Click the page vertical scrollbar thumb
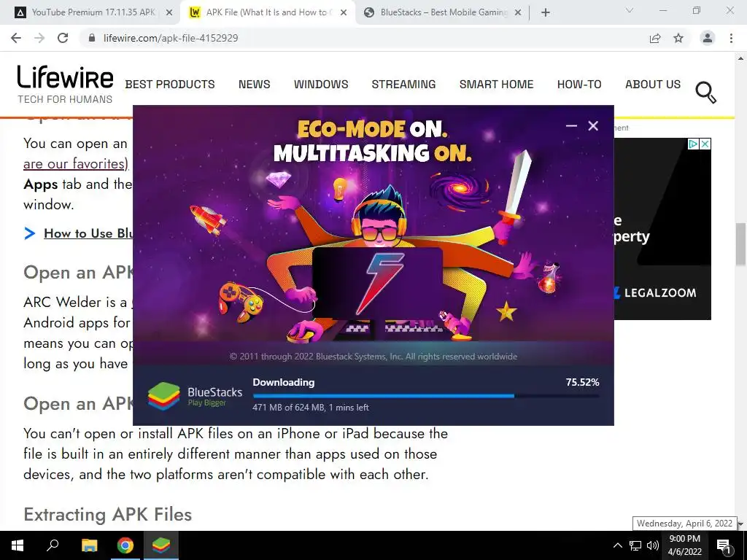Image resolution: width=747 pixels, height=560 pixels. click(x=740, y=244)
